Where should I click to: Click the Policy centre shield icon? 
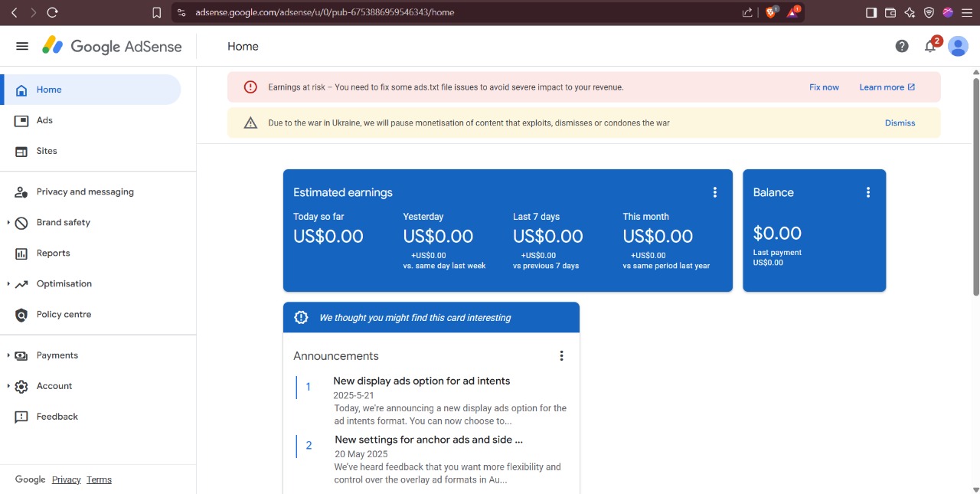point(21,315)
